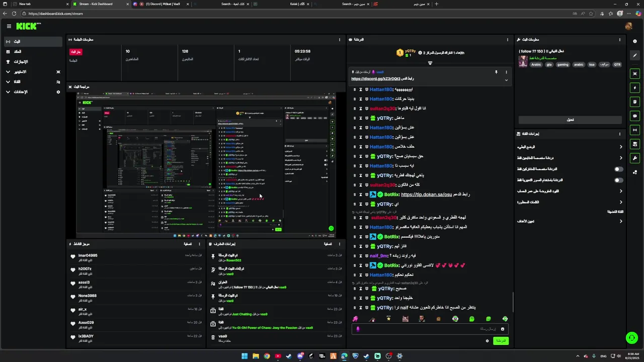Viewport: 644px width, 362px height.
Task: Expand the Studio section in the left sidebar
Action: [33, 72]
